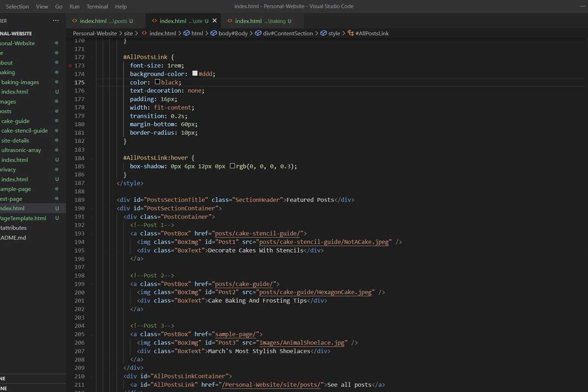The image size is (588, 392).
Task: Click file icon on the baking index.html tab
Action: coord(229,21)
